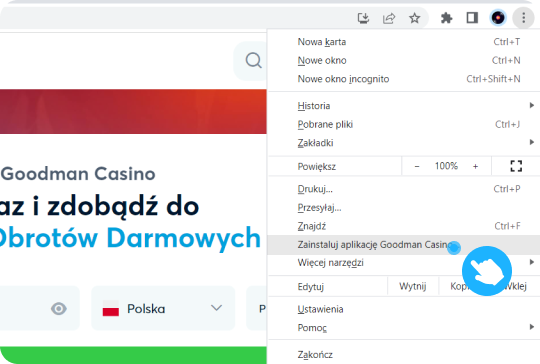
Task: Open the profile avatar icon
Action: click(x=498, y=18)
